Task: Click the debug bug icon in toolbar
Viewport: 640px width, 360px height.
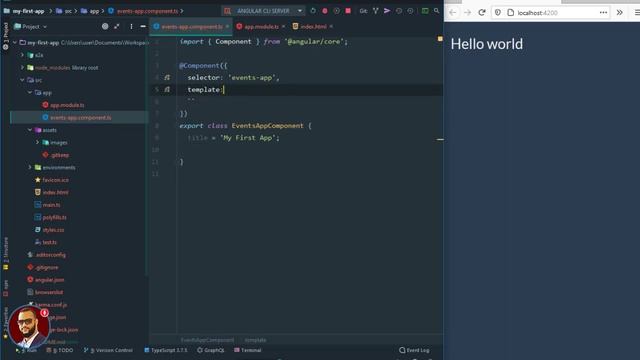Action: pos(325,11)
